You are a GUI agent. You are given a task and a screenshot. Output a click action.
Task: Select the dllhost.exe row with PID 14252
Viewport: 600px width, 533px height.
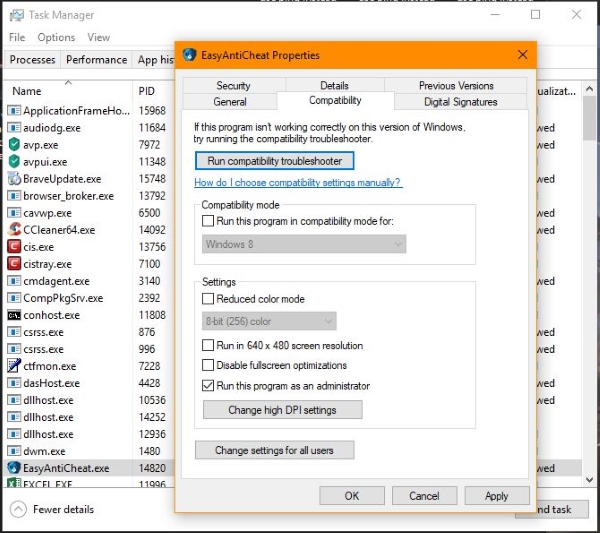tap(89, 417)
